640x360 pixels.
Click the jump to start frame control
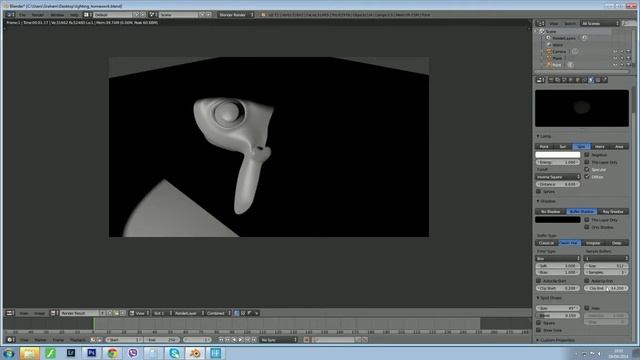(x=221, y=340)
